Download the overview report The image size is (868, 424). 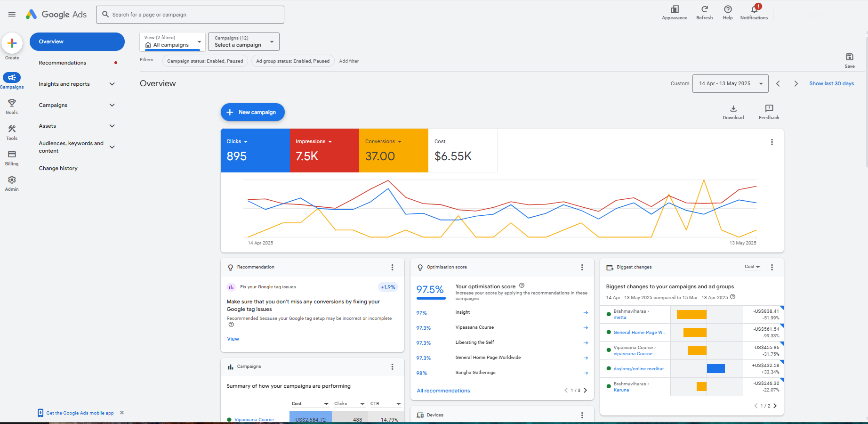tap(733, 112)
